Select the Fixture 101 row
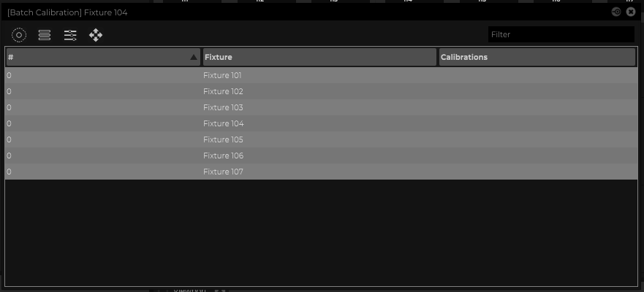 222,75
